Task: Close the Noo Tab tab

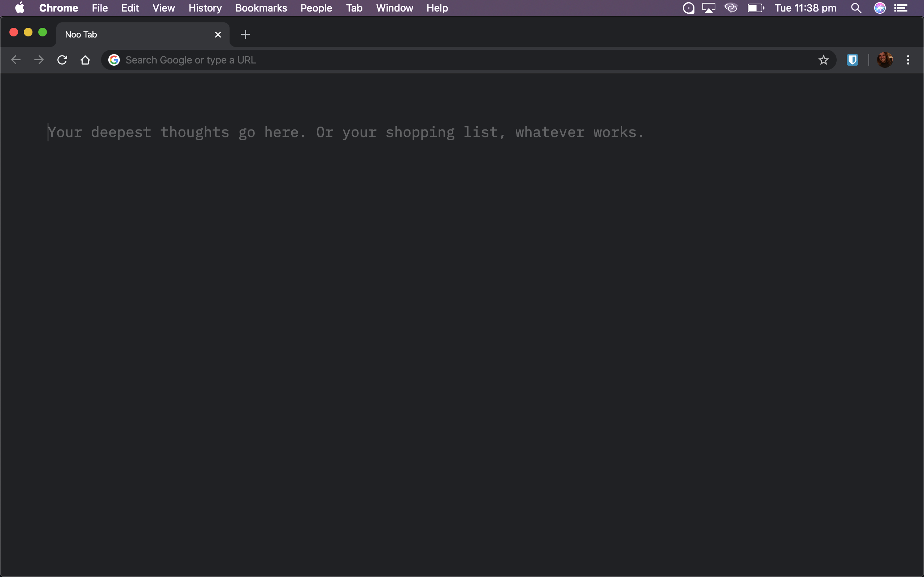Action: pos(218,35)
